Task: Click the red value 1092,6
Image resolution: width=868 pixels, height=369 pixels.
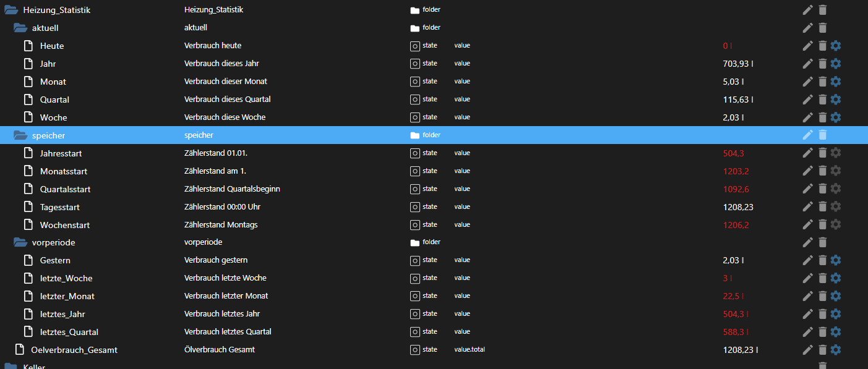Action: pyautogui.click(x=736, y=189)
